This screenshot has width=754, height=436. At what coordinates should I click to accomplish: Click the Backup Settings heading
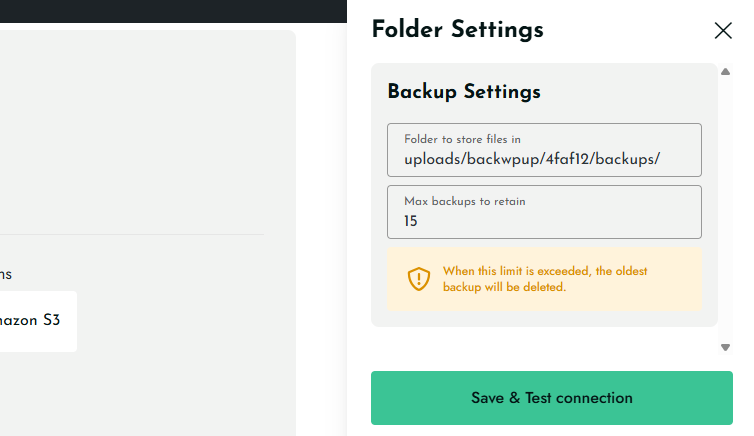pos(464,91)
